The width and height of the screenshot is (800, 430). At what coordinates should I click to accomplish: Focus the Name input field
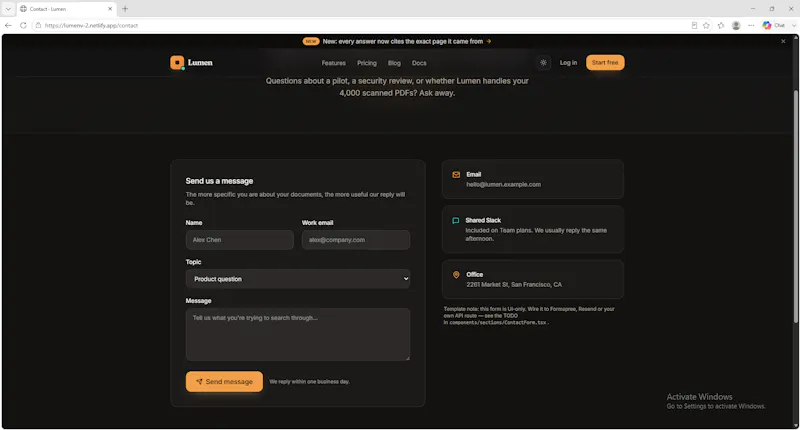240,240
